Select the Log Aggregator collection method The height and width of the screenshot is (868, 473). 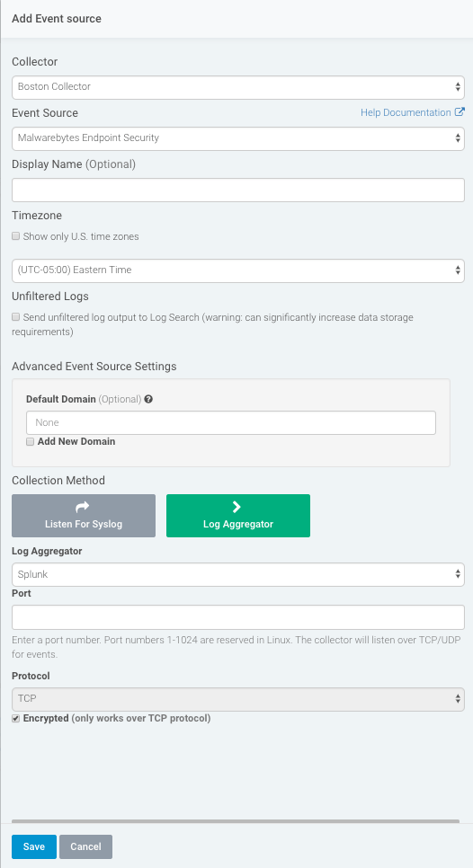pos(238,516)
